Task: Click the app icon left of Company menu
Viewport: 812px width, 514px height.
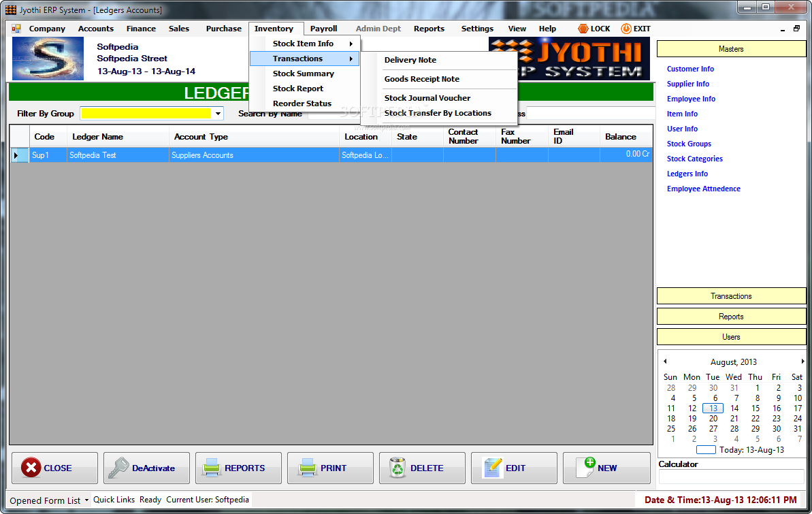Action: point(16,29)
